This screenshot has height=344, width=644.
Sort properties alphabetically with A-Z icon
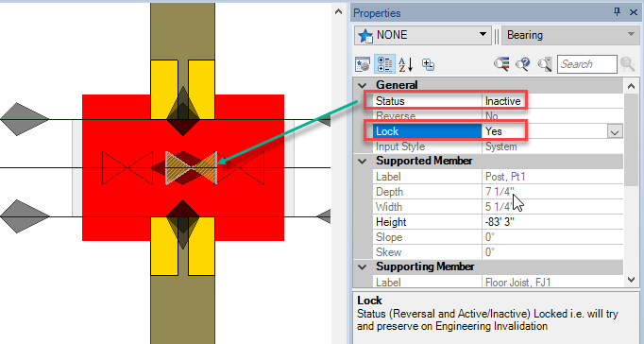(x=406, y=64)
